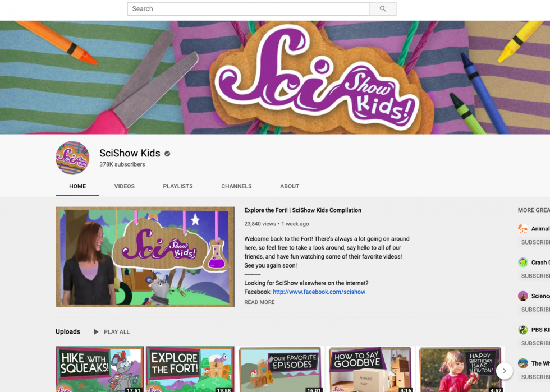This screenshot has width=550, height=392.
Task: Click the verified checkmark badge
Action: [167, 154]
